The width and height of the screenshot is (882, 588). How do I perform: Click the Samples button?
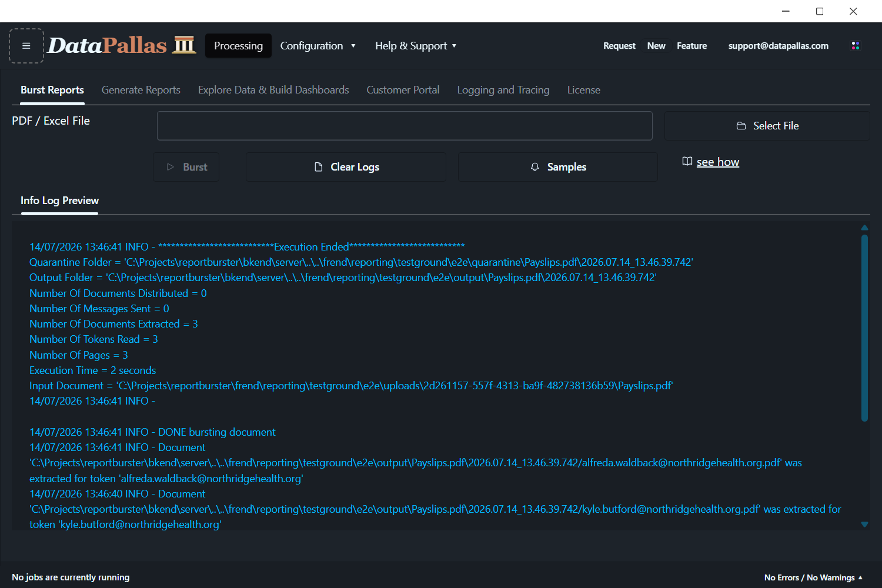point(558,167)
